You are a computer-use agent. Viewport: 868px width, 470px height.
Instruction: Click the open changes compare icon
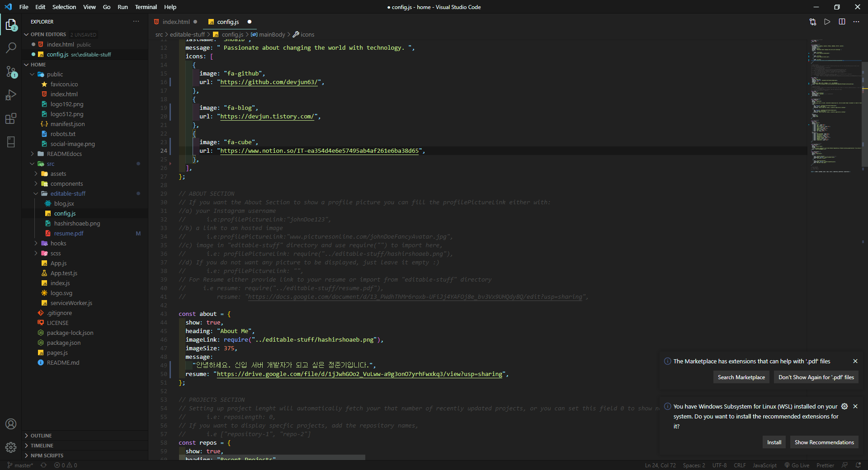pyautogui.click(x=813, y=22)
